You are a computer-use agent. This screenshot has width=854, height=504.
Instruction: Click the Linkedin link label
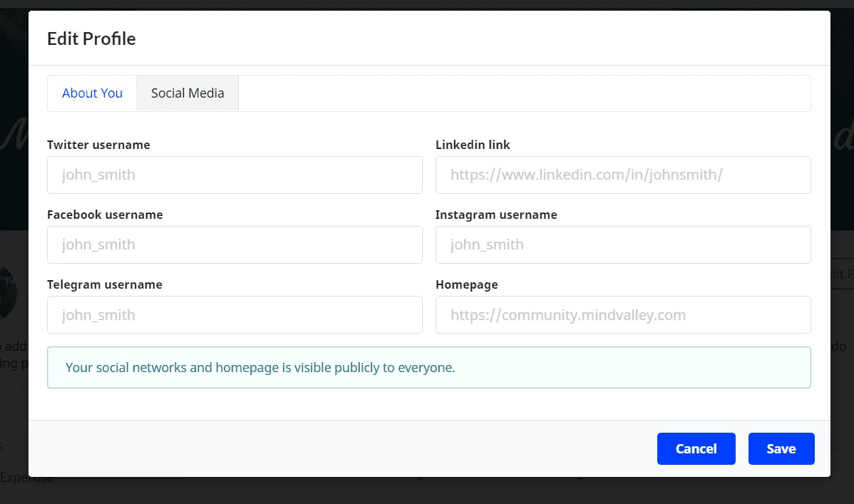click(473, 145)
